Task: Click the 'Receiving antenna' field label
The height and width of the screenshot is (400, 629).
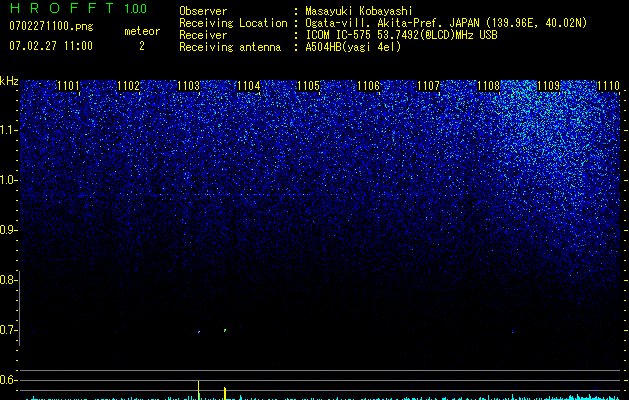Action: 230,47
